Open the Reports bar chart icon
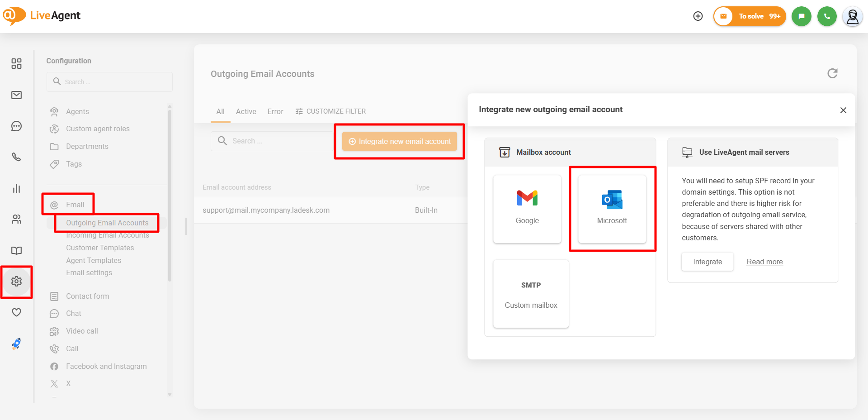The image size is (868, 420). 17,188
